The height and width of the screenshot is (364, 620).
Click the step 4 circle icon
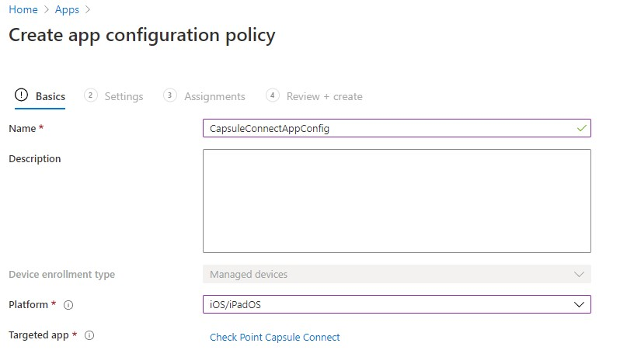[273, 95]
